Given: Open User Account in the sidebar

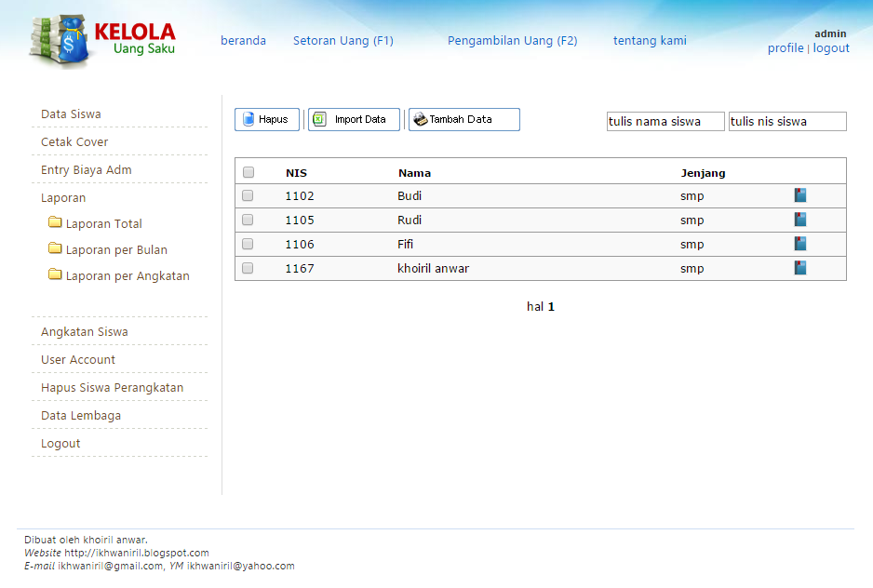Looking at the screenshot, I should [x=78, y=360].
